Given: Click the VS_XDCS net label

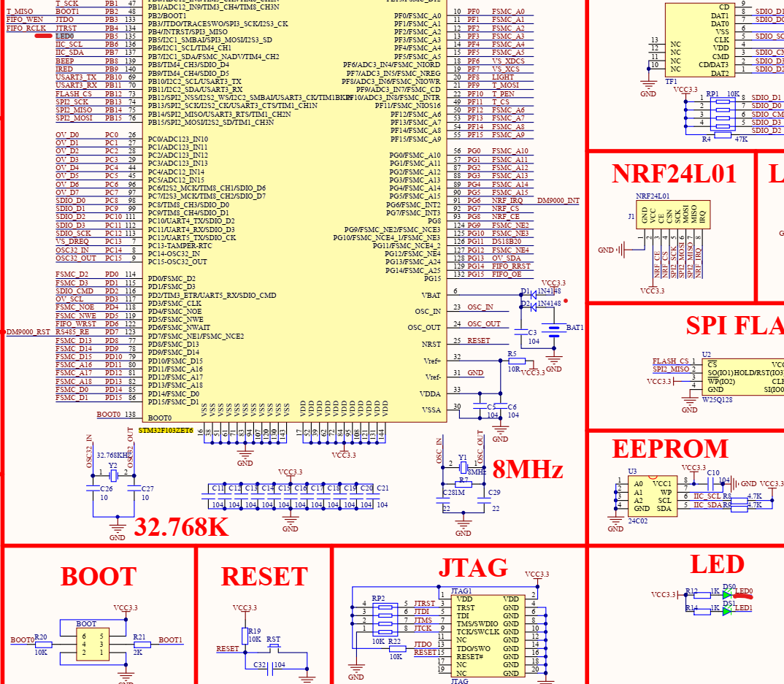Looking at the screenshot, I should (508, 61).
